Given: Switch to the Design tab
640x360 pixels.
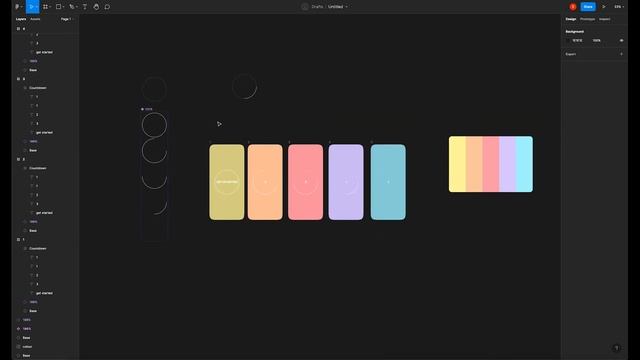Looking at the screenshot, I should [571, 19].
